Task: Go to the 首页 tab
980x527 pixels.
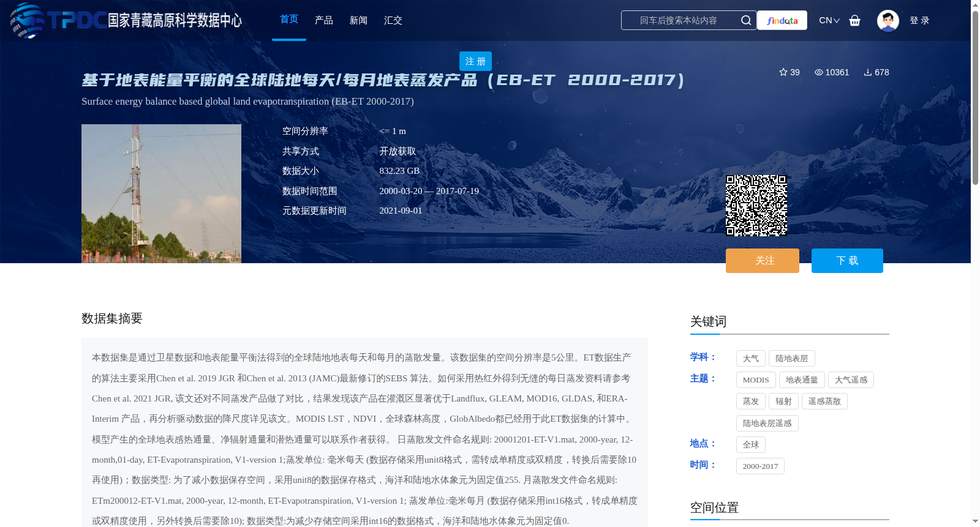Action: click(x=289, y=20)
